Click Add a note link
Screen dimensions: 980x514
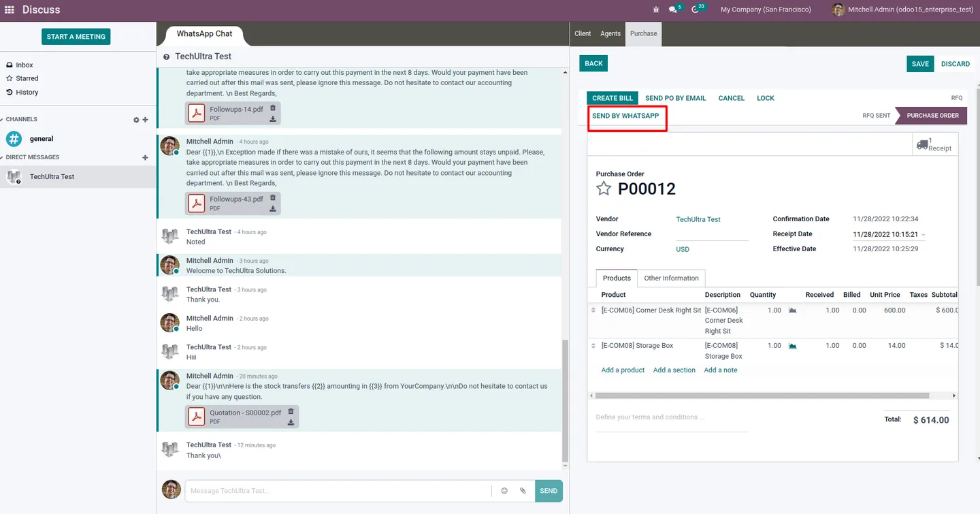(x=721, y=370)
